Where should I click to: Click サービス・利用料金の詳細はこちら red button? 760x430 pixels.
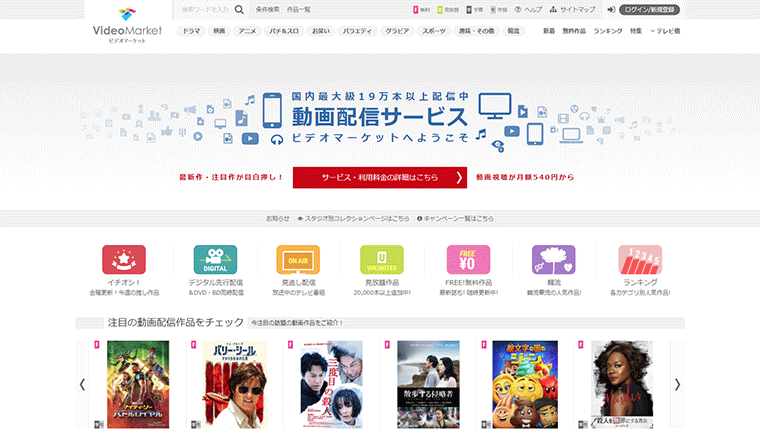380,177
